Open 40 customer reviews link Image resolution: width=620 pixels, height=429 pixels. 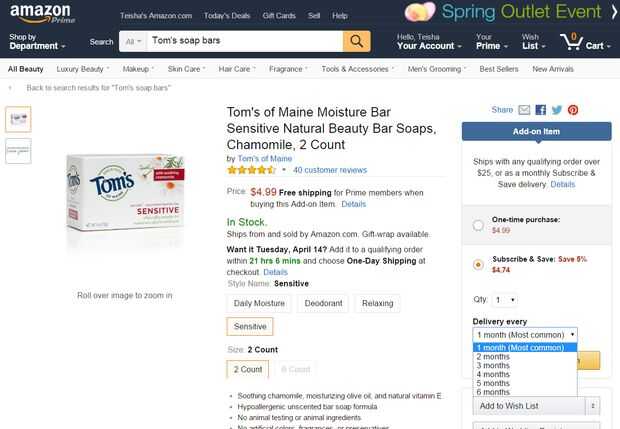pyautogui.click(x=330, y=170)
